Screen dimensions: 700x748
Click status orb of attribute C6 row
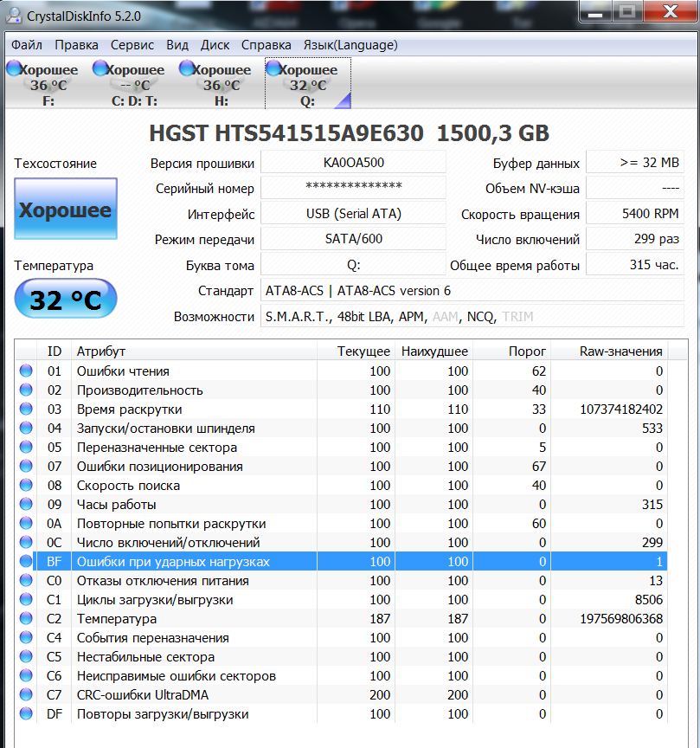(x=26, y=676)
